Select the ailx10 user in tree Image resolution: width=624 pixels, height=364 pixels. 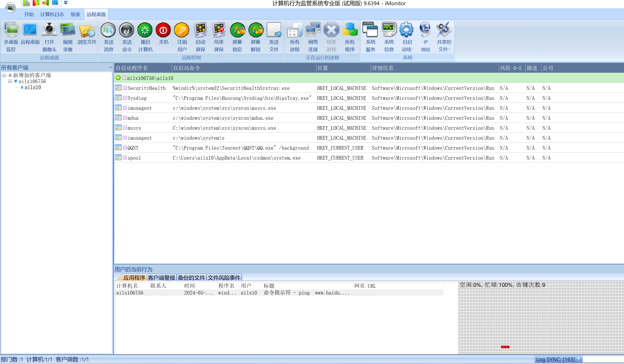[33, 87]
